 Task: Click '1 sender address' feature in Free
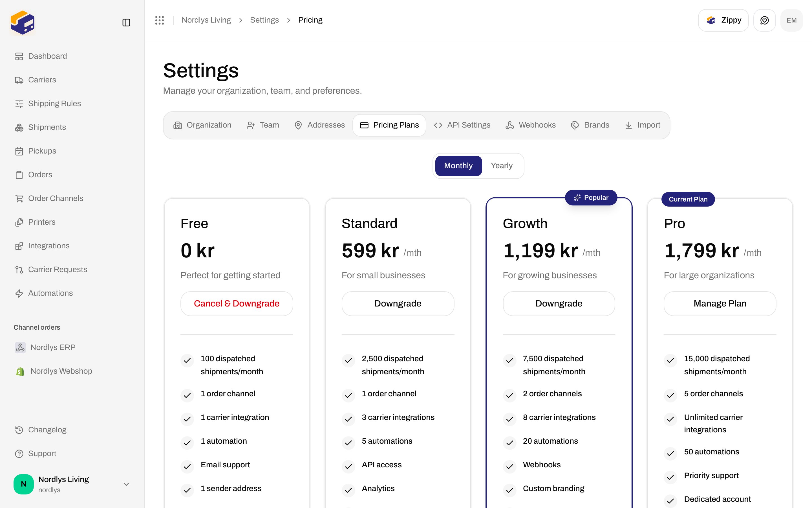231,489
